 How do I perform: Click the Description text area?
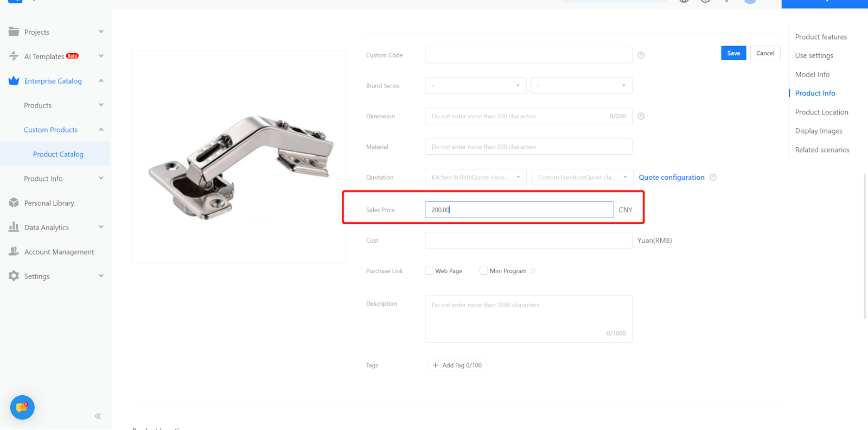click(528, 319)
